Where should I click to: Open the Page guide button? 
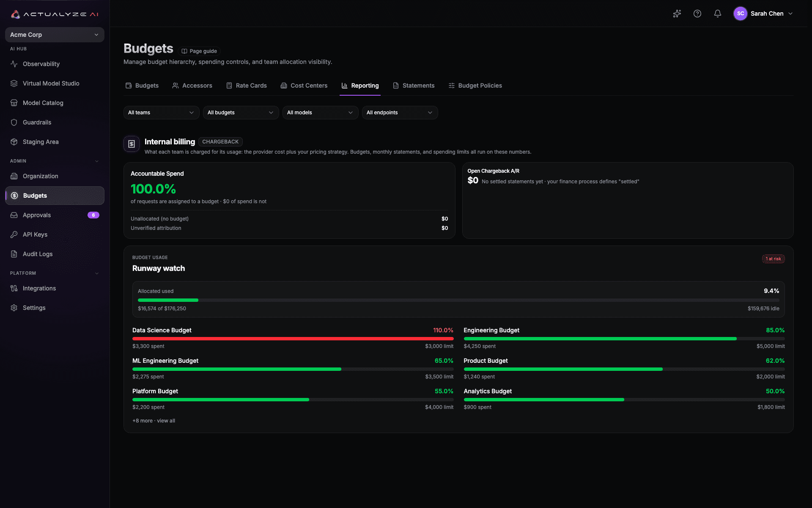(199, 51)
